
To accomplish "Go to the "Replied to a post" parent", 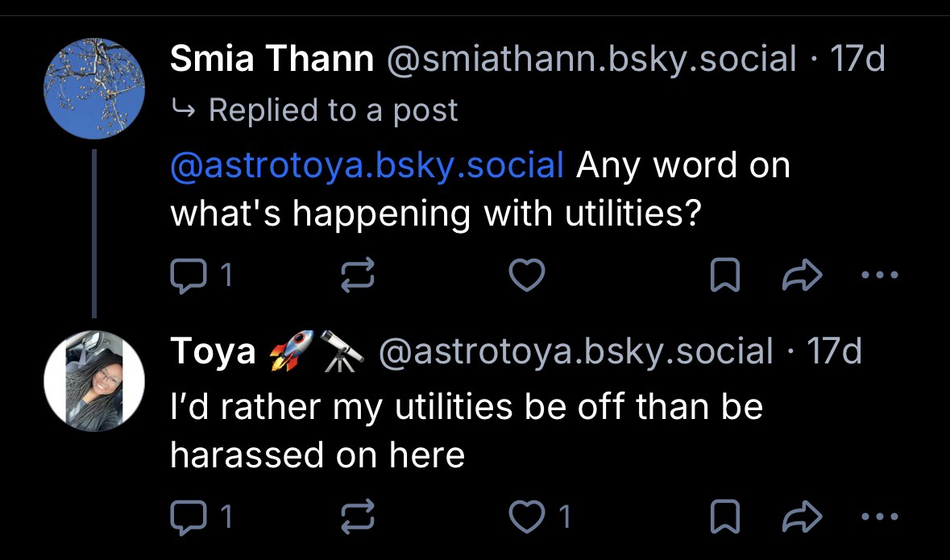I will 332,110.
